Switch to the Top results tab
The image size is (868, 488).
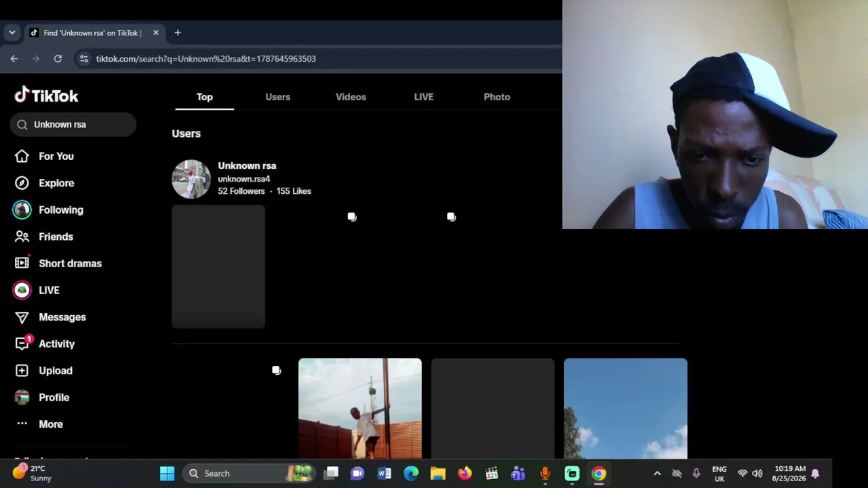tap(205, 97)
